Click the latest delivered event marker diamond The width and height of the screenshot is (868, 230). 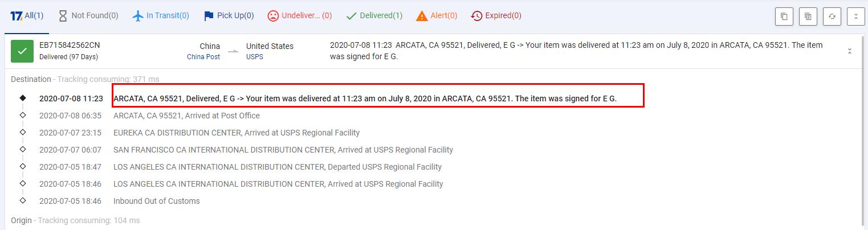pos(23,98)
